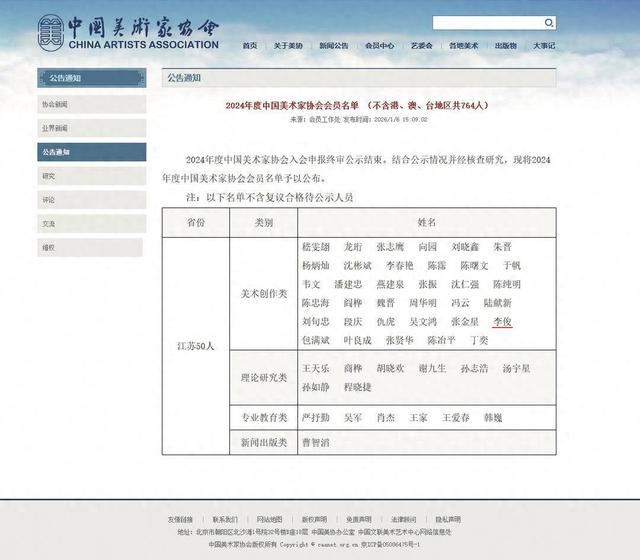
Task: Open 网站地图 footer link
Action: (x=269, y=519)
